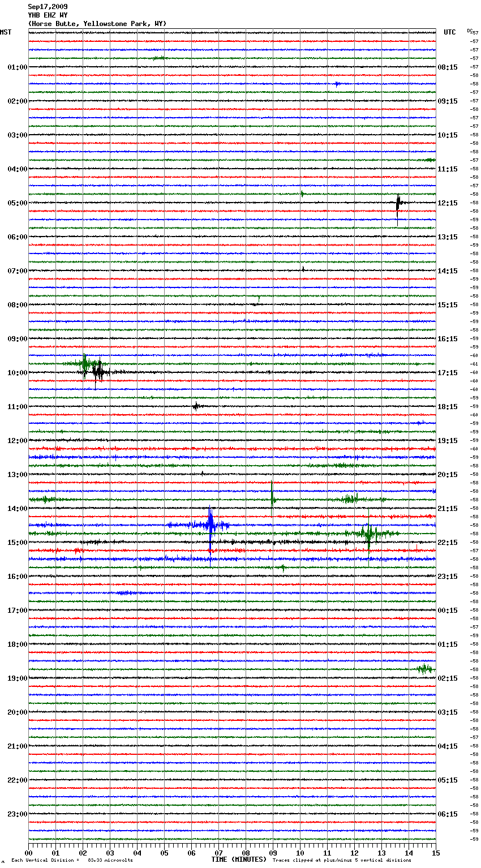Click the green spike at minute 9 above 14:00
481x868 pixels.
(x=272, y=497)
